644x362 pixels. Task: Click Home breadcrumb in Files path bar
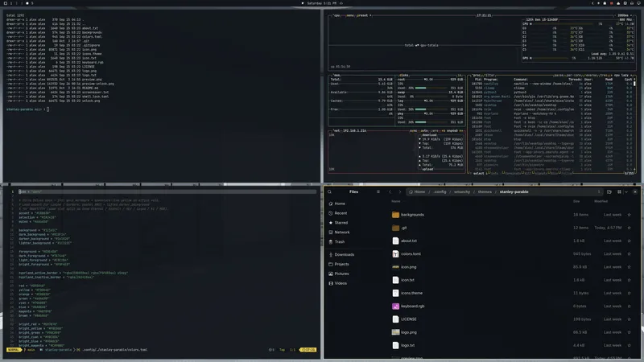(x=417, y=191)
